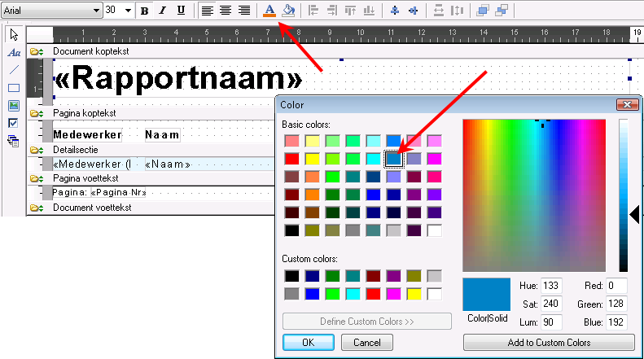Center align text
The height and width of the screenshot is (359, 644).
(225, 11)
